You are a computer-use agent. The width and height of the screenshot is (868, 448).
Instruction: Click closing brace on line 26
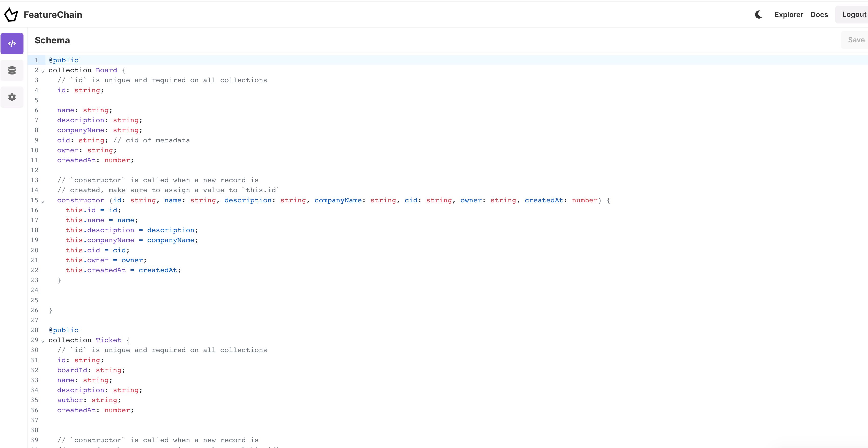[x=51, y=310]
